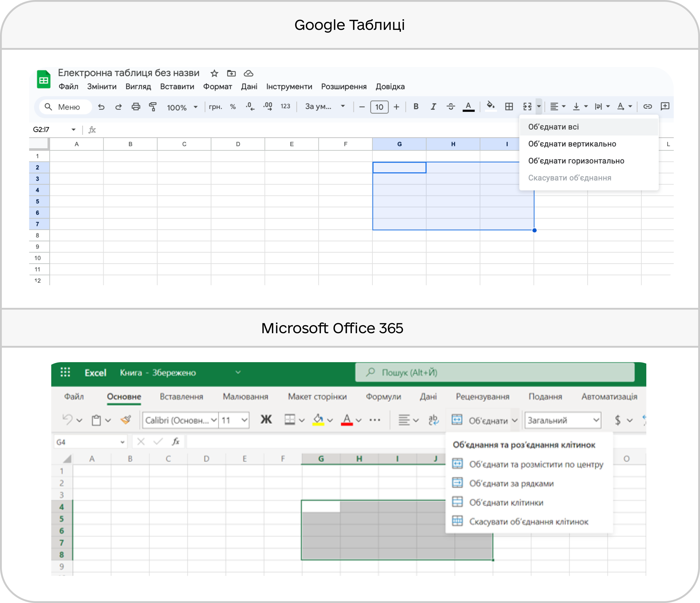Toggle italic in Google Sheets toolbar
The height and width of the screenshot is (603, 700).
pyautogui.click(x=433, y=107)
